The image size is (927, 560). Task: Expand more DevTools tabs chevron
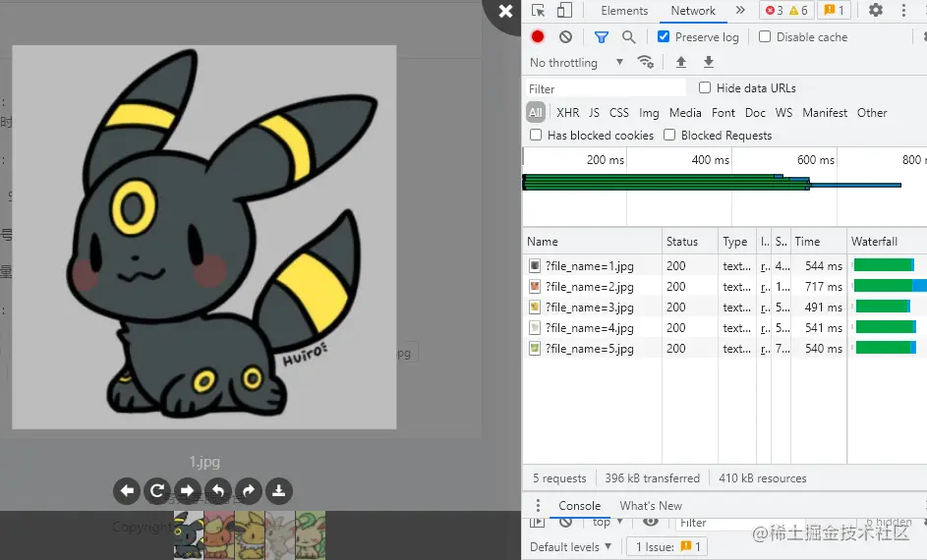(740, 11)
